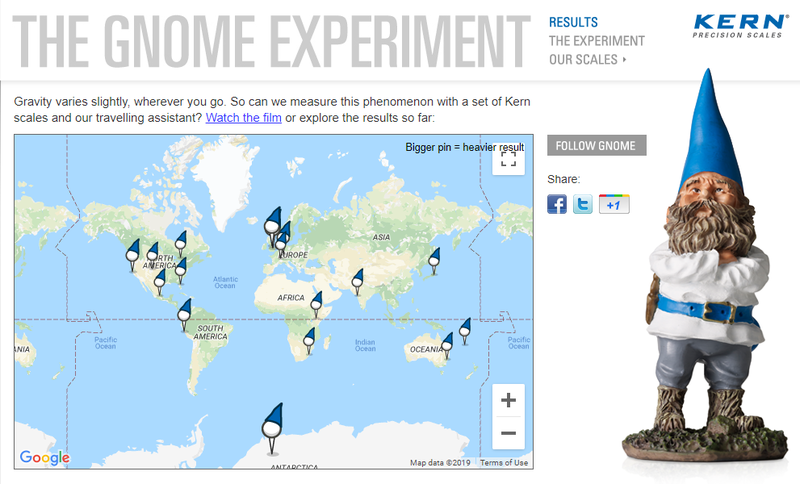Open the Our Scales submenu arrow

click(624, 60)
